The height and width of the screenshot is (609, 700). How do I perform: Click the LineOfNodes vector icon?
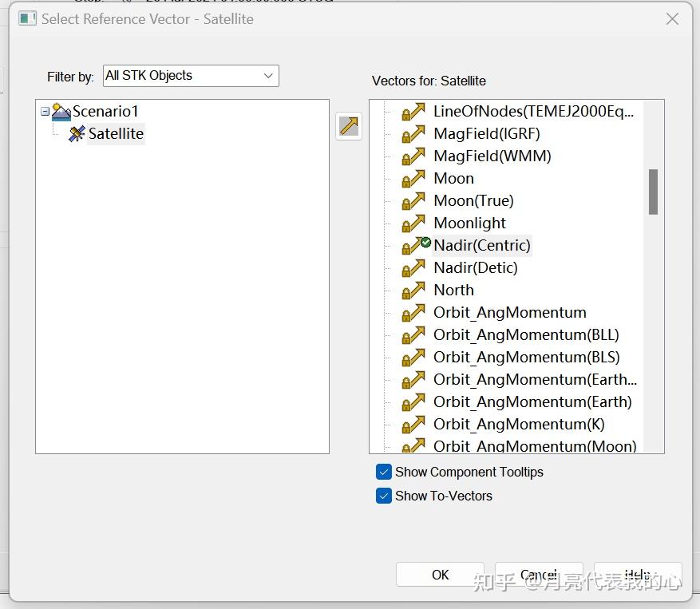pyautogui.click(x=413, y=112)
